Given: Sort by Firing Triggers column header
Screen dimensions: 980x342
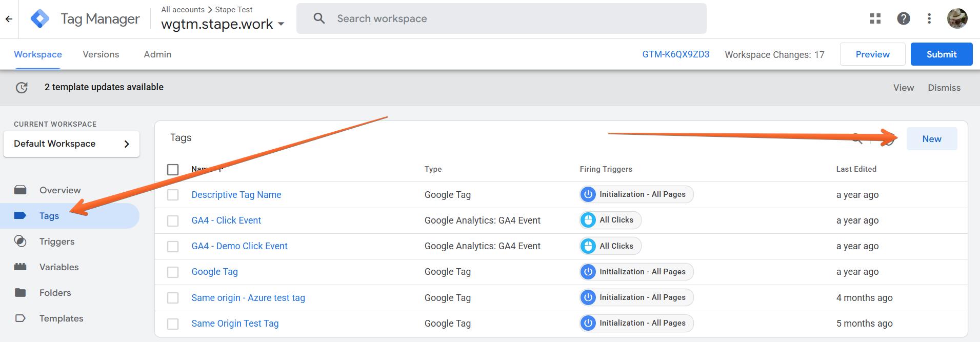Looking at the screenshot, I should tap(606, 169).
